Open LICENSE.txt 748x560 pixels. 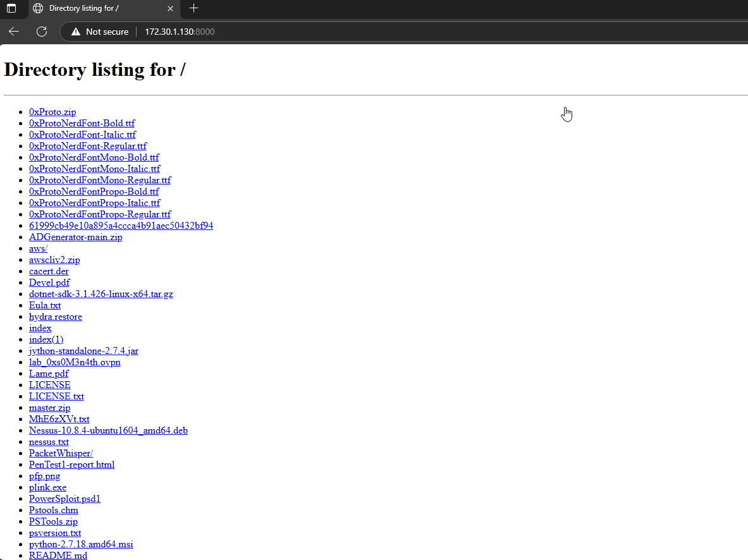(56, 396)
